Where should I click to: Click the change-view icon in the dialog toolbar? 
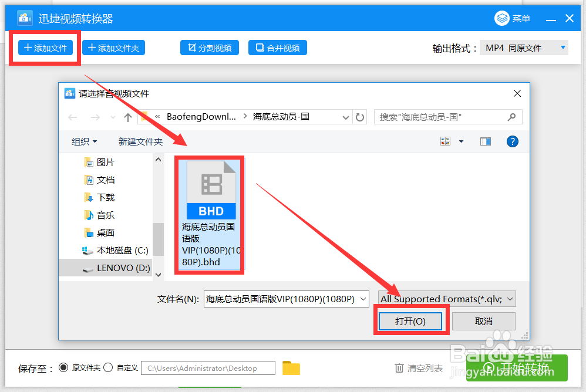[x=445, y=141]
